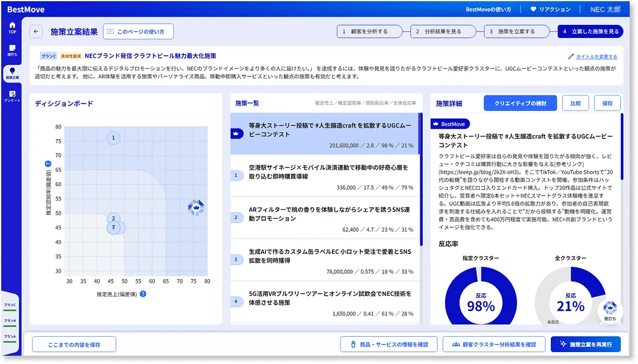
Task: Click values 78,000,000 / 0.575 / 18% / 33%
Action: (x=370, y=272)
